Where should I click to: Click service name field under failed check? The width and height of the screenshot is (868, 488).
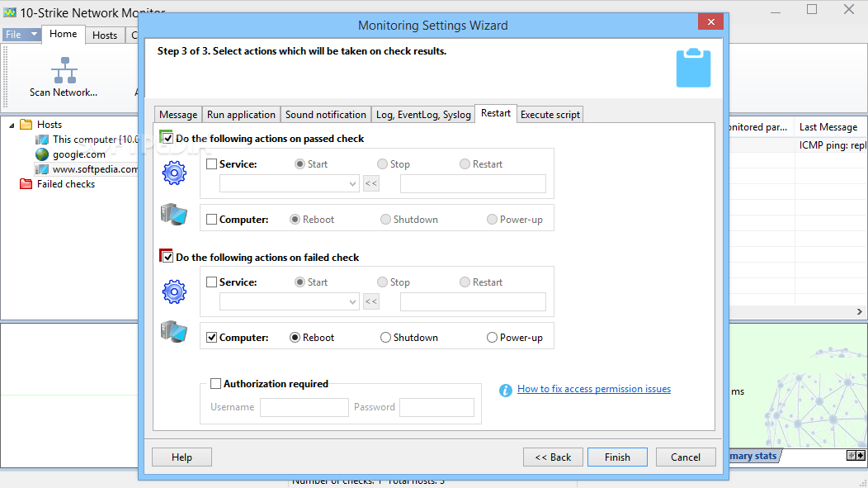click(473, 302)
